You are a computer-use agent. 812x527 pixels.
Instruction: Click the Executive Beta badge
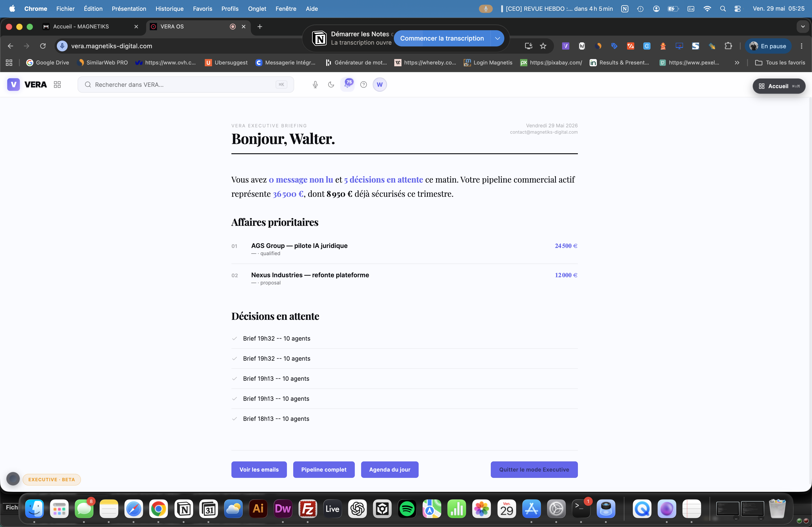(x=51, y=479)
